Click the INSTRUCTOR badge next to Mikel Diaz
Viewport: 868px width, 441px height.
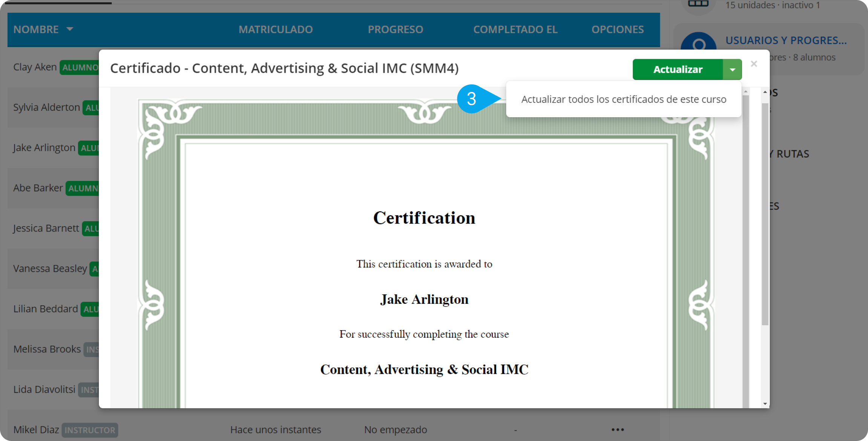[x=90, y=430]
